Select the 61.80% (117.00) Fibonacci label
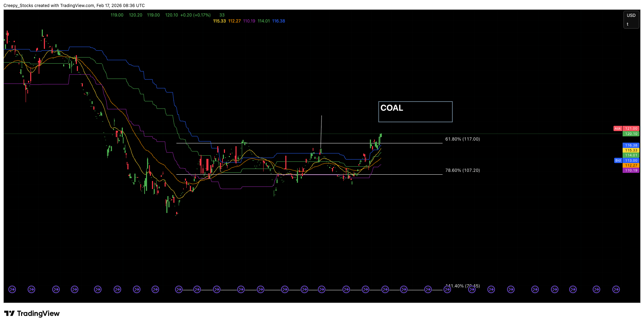The width and height of the screenshot is (644, 324). [463, 139]
